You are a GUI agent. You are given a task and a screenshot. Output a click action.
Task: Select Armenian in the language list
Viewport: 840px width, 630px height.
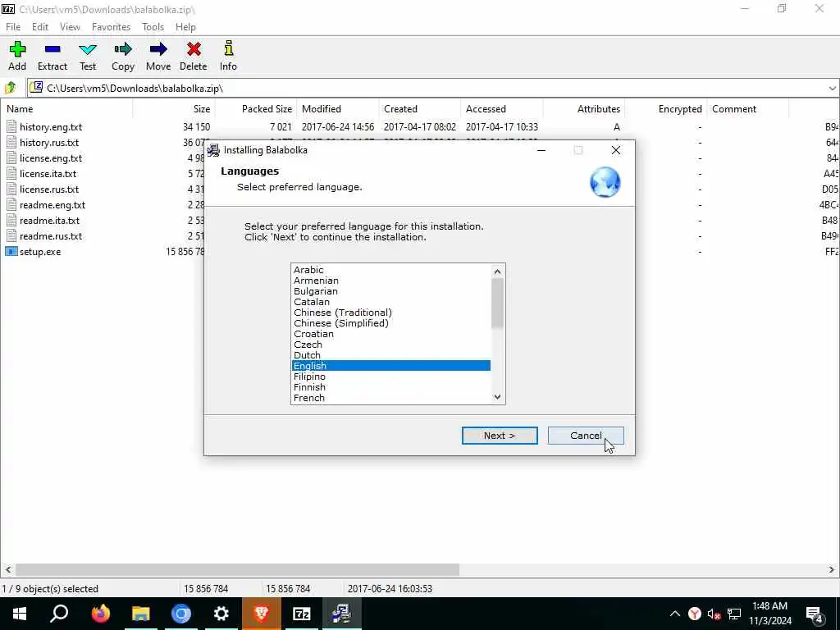(391, 281)
